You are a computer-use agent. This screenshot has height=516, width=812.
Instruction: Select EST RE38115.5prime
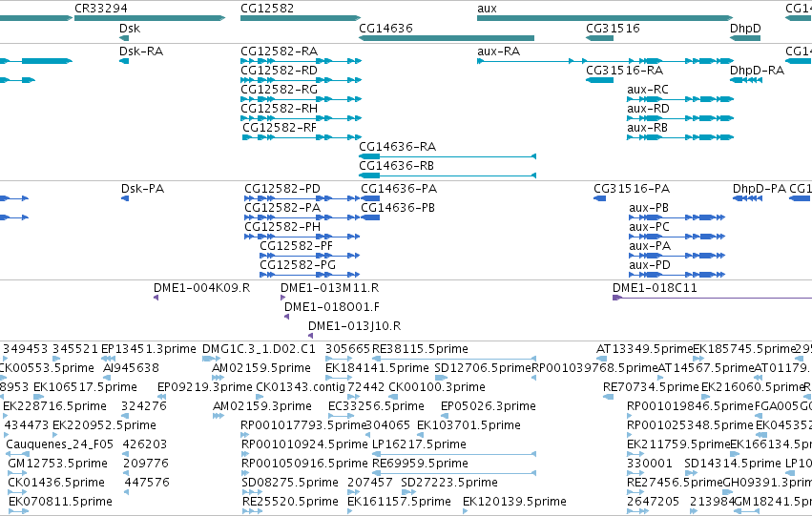pyautogui.click(x=420, y=349)
